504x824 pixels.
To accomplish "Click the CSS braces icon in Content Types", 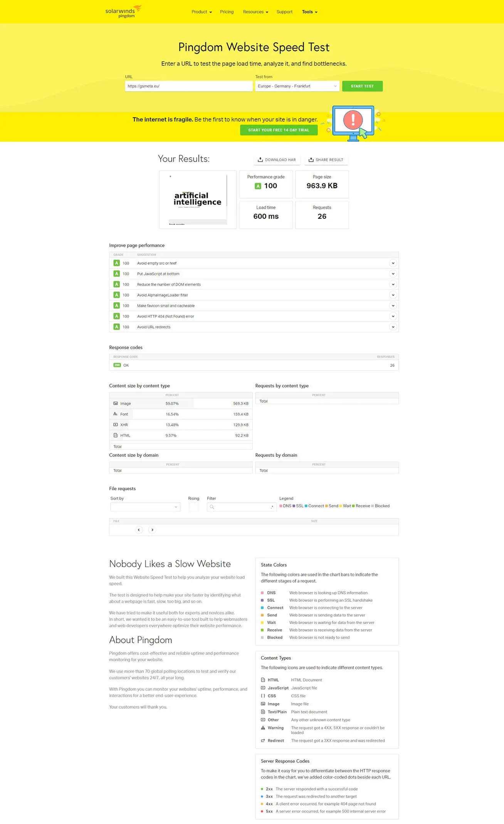I will pyautogui.click(x=263, y=696).
